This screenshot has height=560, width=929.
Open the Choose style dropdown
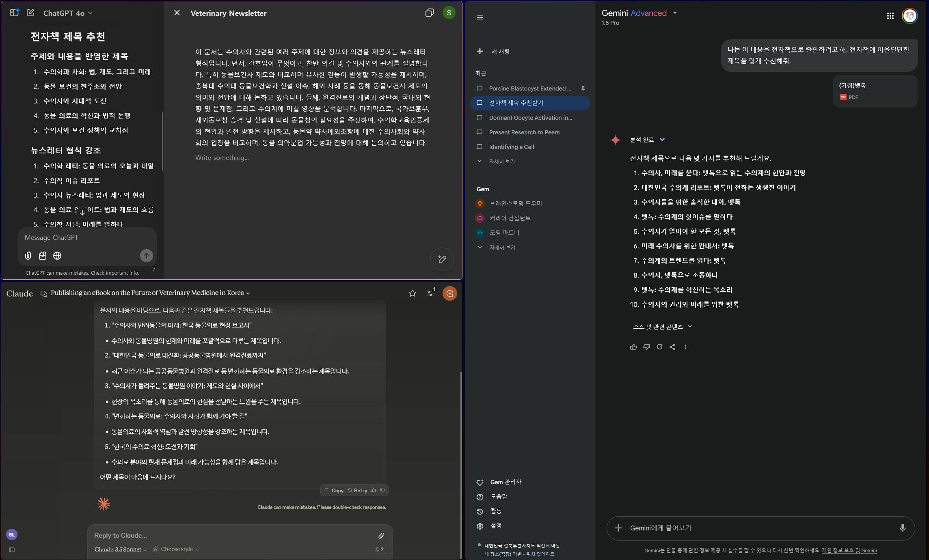[176, 549]
